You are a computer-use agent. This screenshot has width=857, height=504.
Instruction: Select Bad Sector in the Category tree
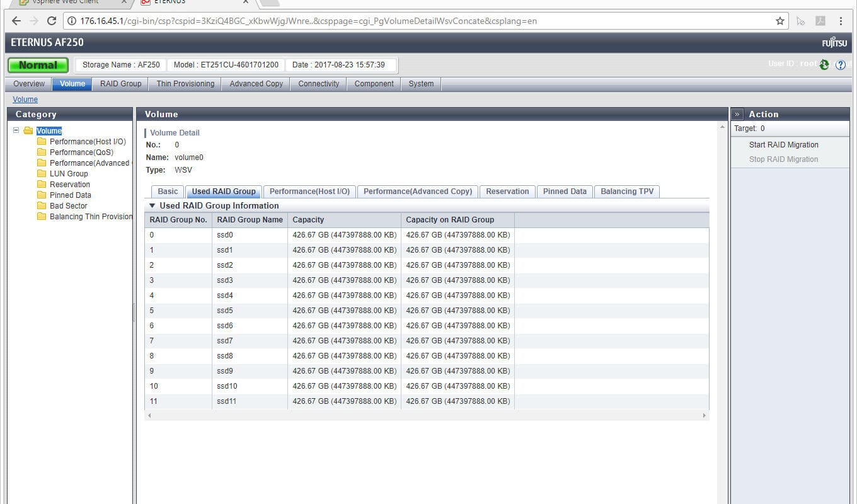pos(69,206)
